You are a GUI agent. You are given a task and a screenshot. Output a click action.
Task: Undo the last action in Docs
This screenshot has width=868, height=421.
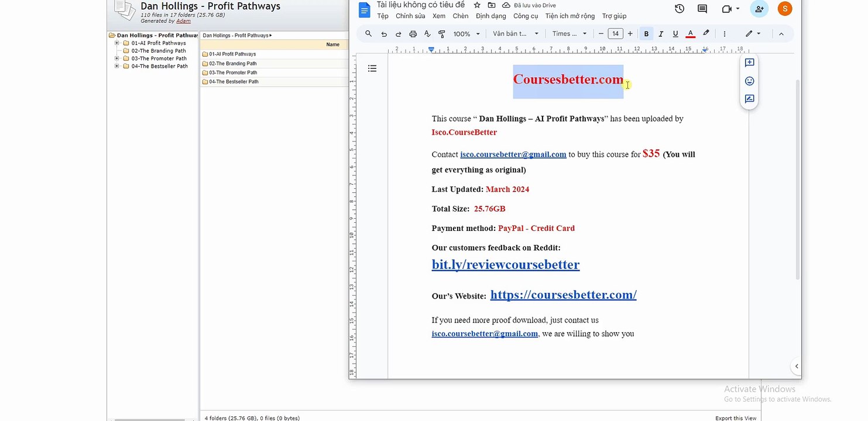[x=383, y=34]
